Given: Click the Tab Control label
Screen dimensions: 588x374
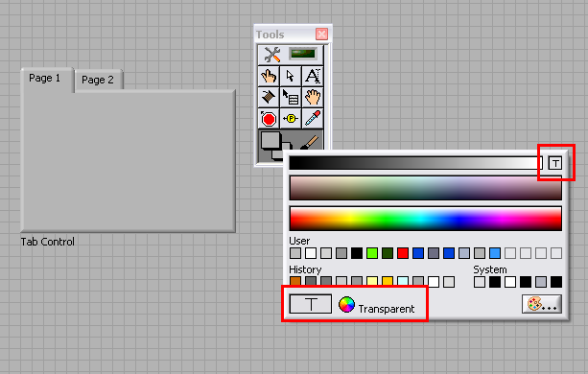Looking at the screenshot, I should coord(48,242).
